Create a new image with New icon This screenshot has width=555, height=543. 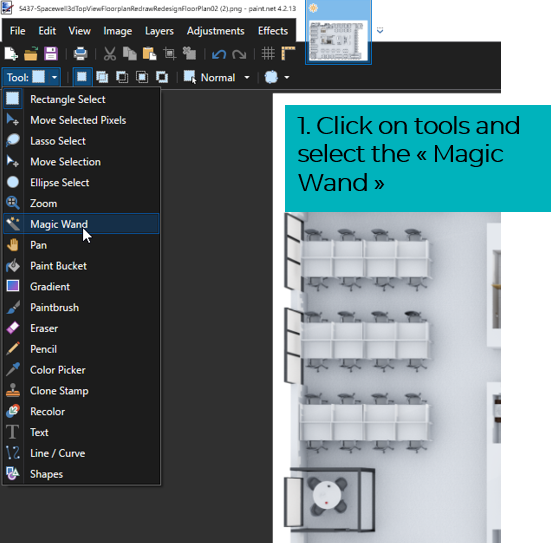click(x=11, y=54)
